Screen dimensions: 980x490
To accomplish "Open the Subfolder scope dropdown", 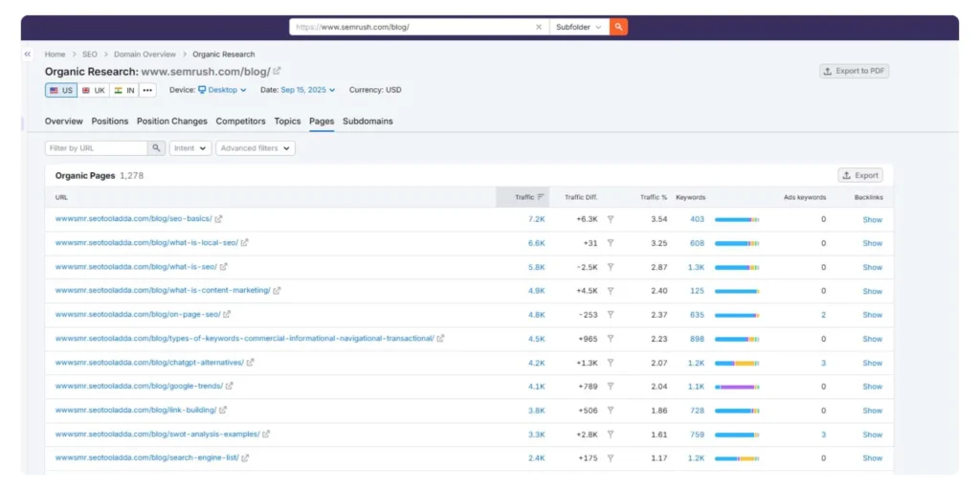I will (x=579, y=27).
